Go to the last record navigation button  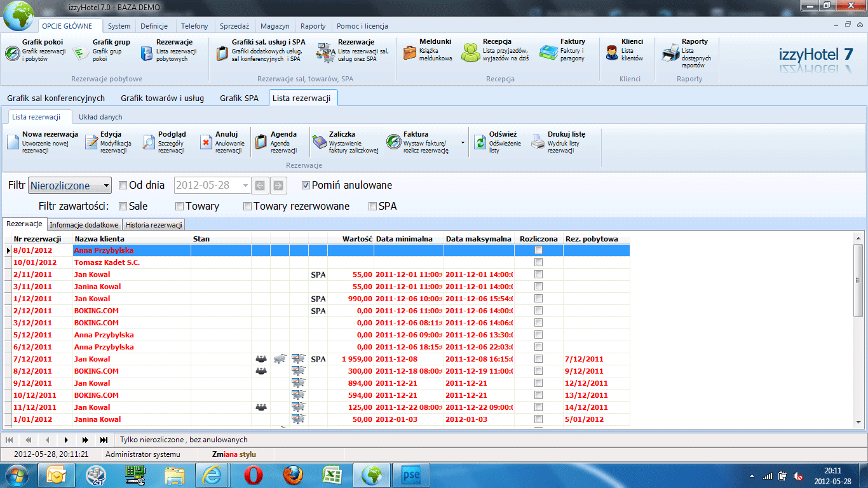pyautogui.click(x=104, y=440)
